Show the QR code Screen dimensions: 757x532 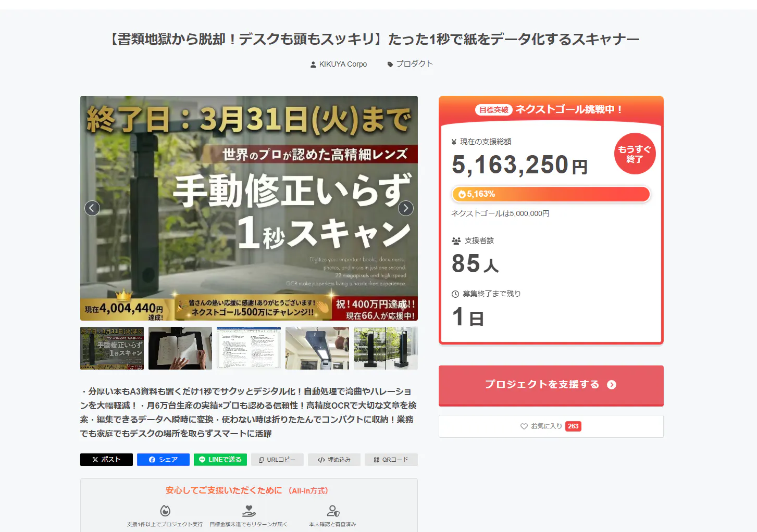tap(391, 460)
